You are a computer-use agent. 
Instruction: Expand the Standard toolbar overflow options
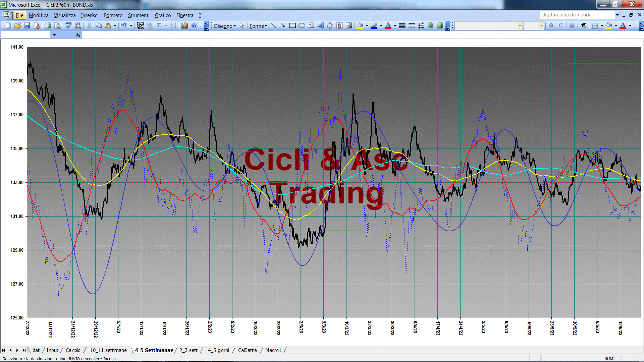pos(207,26)
